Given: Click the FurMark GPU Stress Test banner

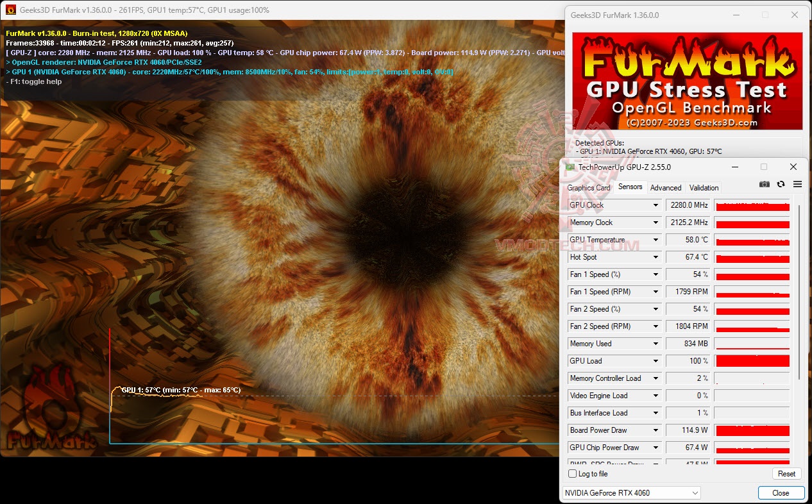Looking at the screenshot, I should tap(688, 81).
